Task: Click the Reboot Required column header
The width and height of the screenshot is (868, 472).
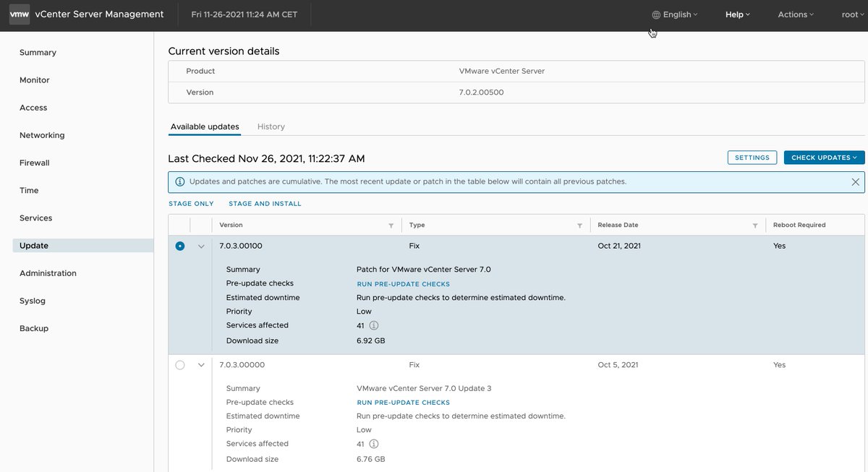Action: click(x=799, y=225)
